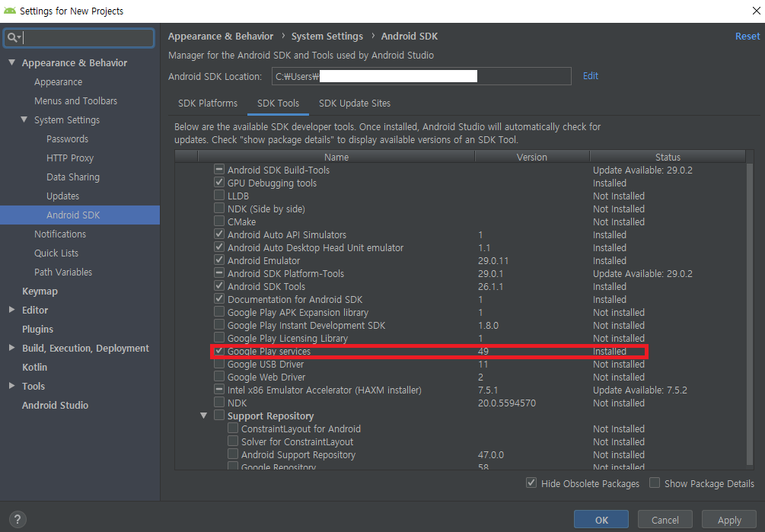The image size is (765, 532).
Task: Select Passwords under System Settings
Action: (x=67, y=139)
